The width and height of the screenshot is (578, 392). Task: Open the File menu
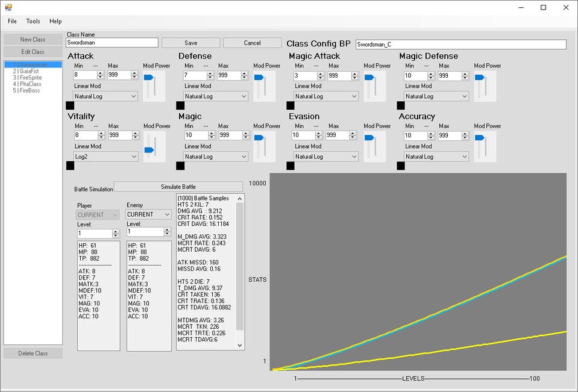[x=11, y=21]
